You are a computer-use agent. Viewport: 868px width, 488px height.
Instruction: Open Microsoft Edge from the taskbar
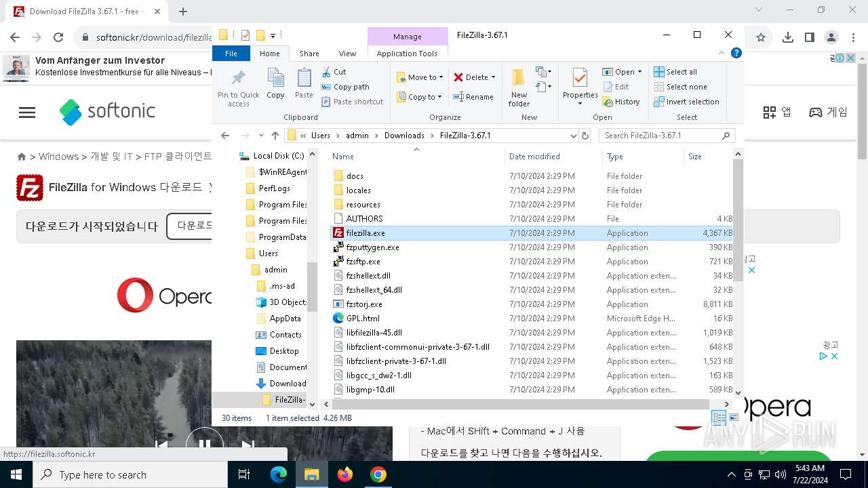(x=279, y=474)
